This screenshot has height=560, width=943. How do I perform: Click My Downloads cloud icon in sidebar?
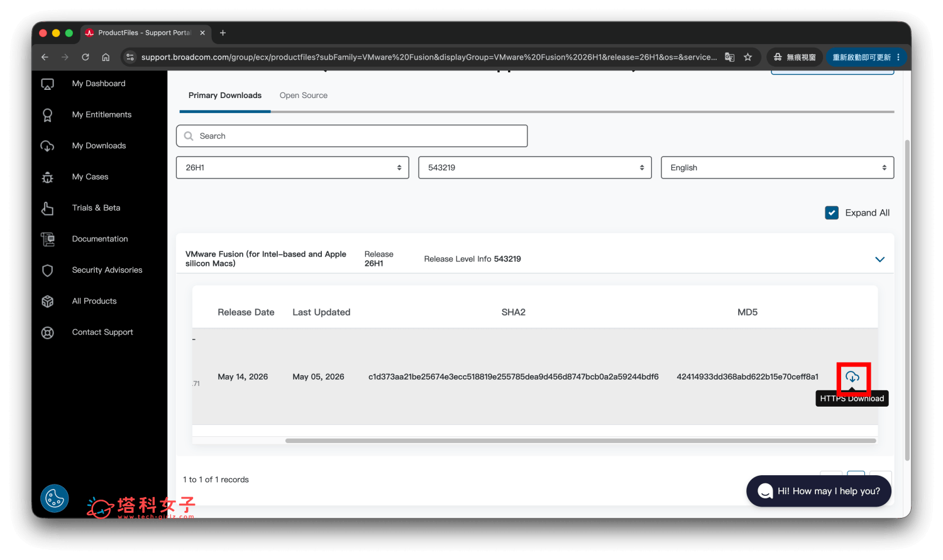(x=47, y=146)
